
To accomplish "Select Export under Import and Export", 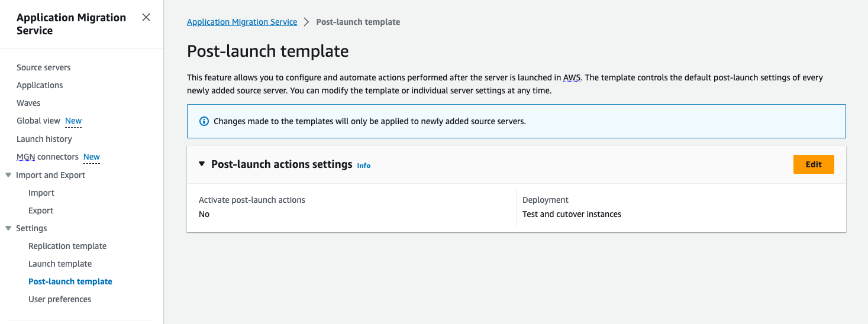I will pyautogui.click(x=41, y=210).
